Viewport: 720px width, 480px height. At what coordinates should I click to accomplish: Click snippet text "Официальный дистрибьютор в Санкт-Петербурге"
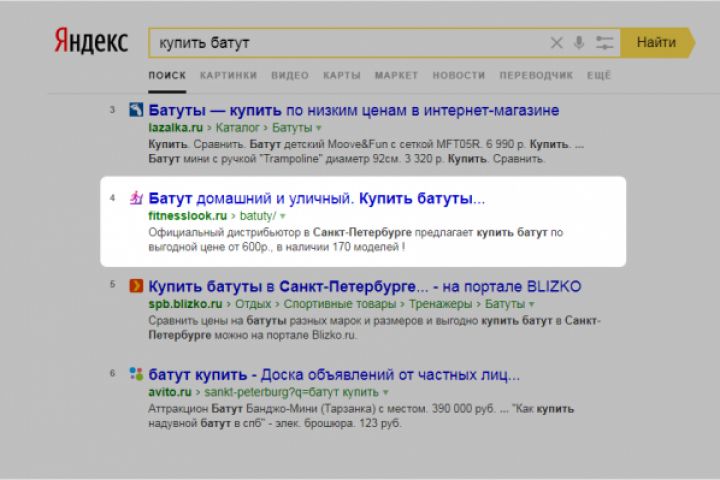point(280,232)
